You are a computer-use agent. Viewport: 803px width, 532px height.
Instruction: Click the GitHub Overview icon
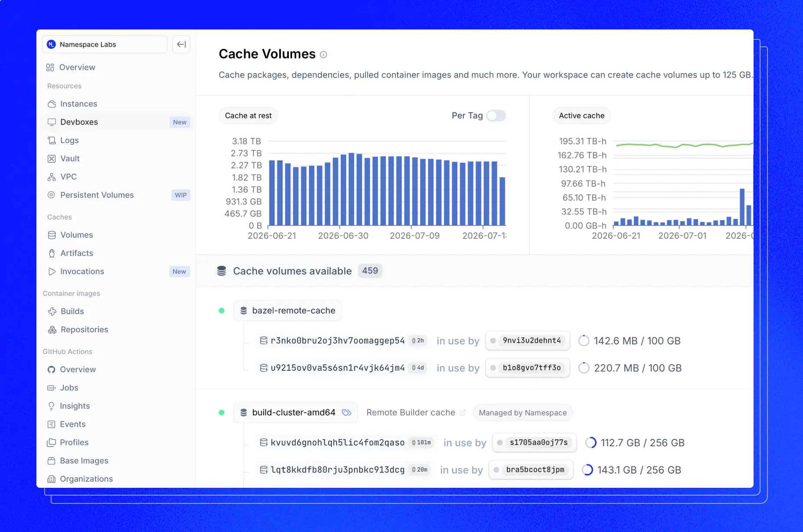click(51, 370)
